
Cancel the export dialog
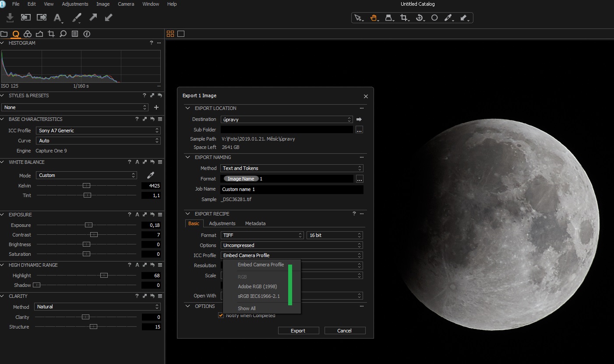[x=345, y=331]
